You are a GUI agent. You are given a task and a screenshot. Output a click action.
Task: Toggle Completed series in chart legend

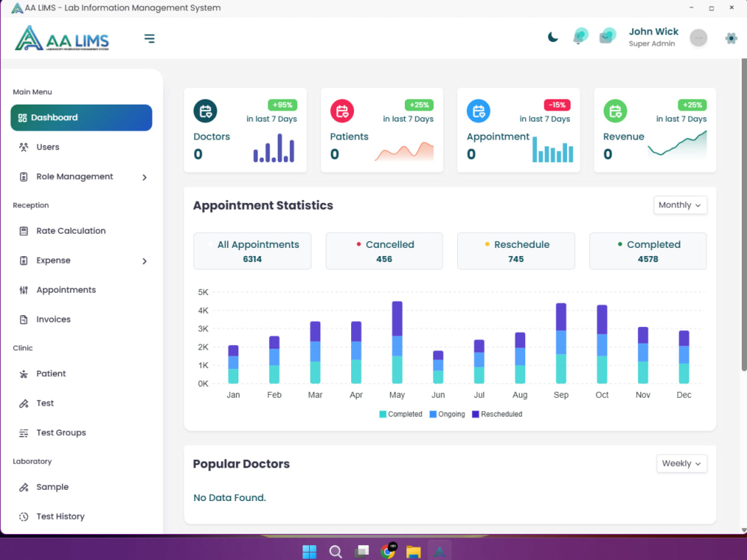click(x=400, y=414)
